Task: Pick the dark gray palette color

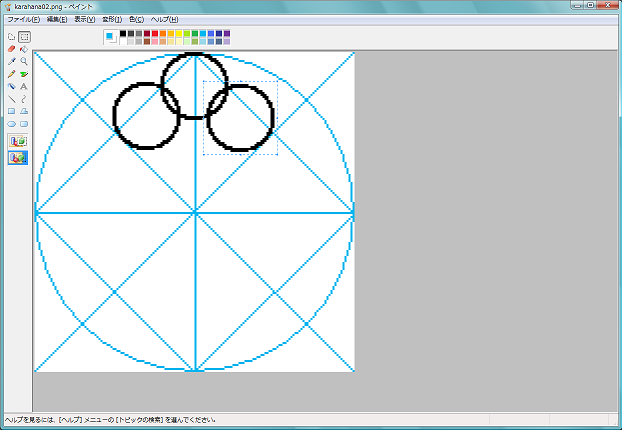Action: [131, 34]
